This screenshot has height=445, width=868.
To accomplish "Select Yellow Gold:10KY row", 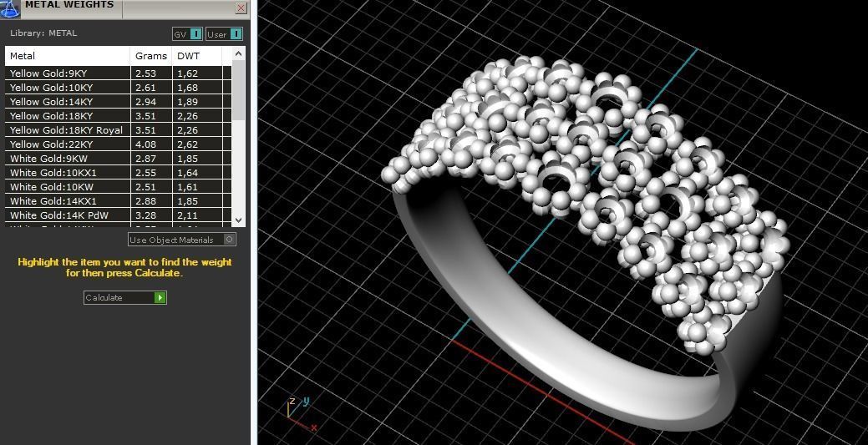I will tap(118, 88).
